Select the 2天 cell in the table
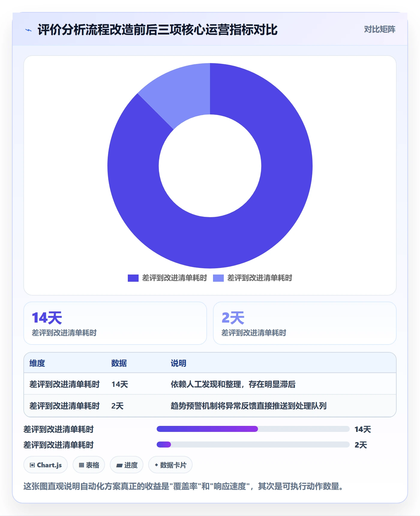The height and width of the screenshot is (516, 420). [x=117, y=406]
